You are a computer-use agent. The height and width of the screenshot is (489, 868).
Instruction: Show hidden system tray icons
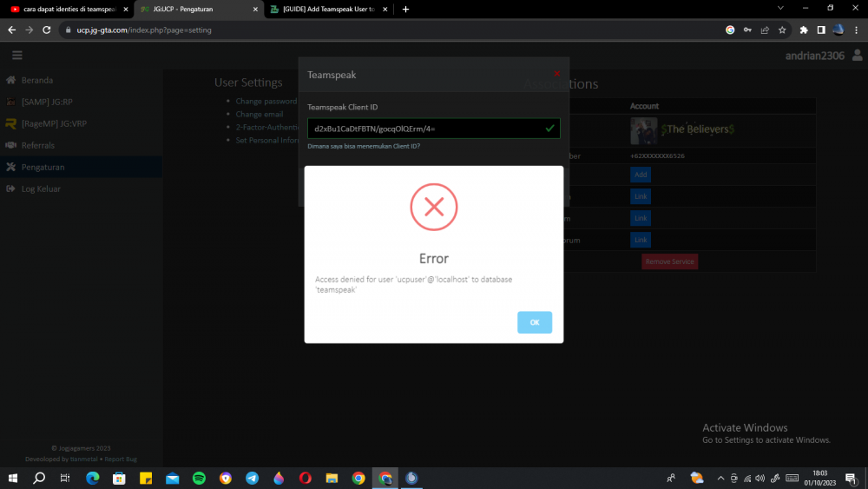coord(720,478)
